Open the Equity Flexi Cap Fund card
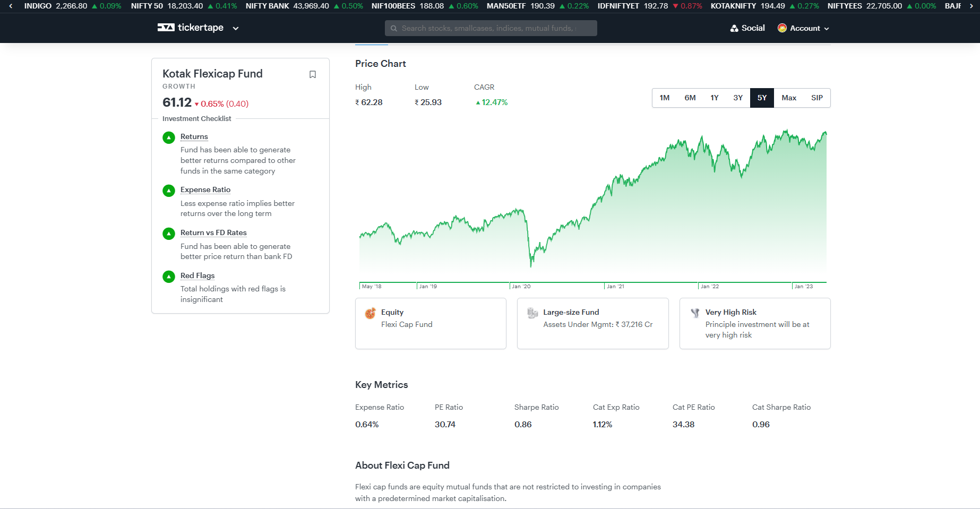 pos(431,323)
